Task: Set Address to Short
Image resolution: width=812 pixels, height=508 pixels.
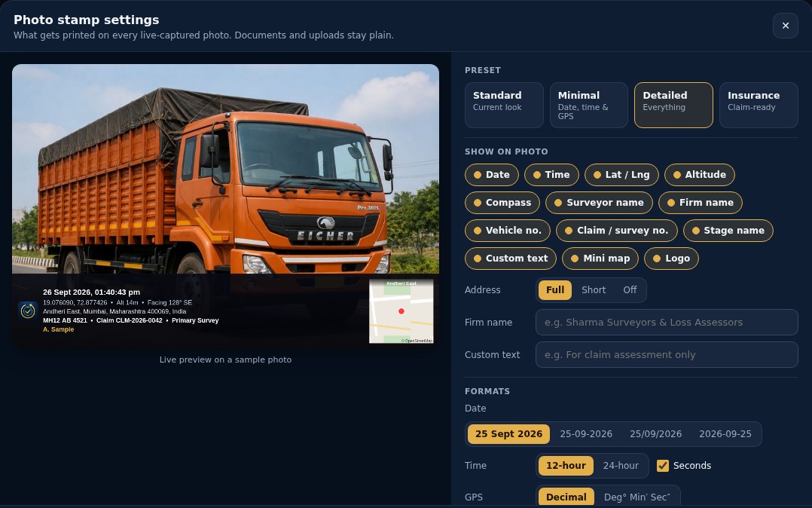Action: 594,290
